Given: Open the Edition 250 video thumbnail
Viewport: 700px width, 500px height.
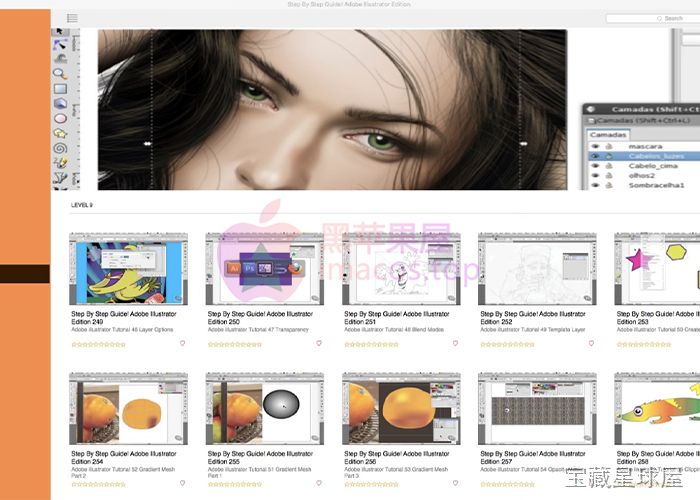Looking at the screenshot, I should (x=265, y=269).
